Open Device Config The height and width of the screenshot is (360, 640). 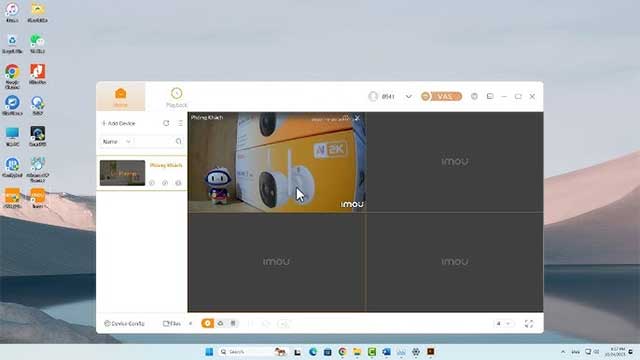124,323
